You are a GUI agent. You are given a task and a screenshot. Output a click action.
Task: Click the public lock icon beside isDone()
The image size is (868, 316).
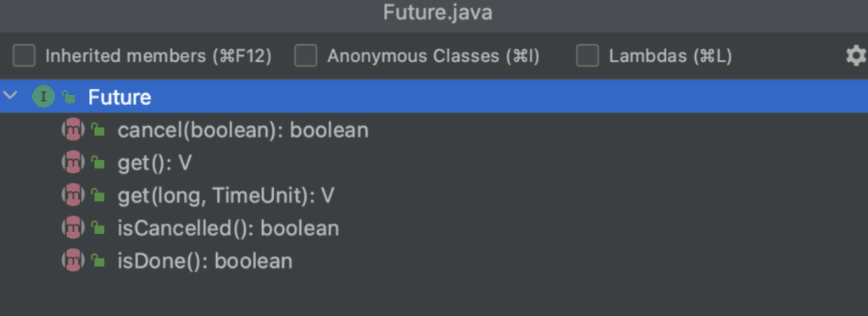click(98, 261)
